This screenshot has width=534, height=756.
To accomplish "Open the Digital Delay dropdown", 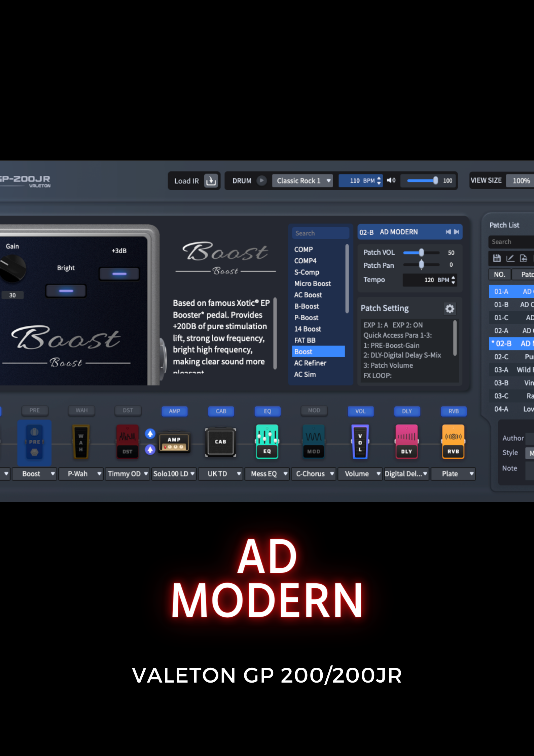I will click(406, 474).
